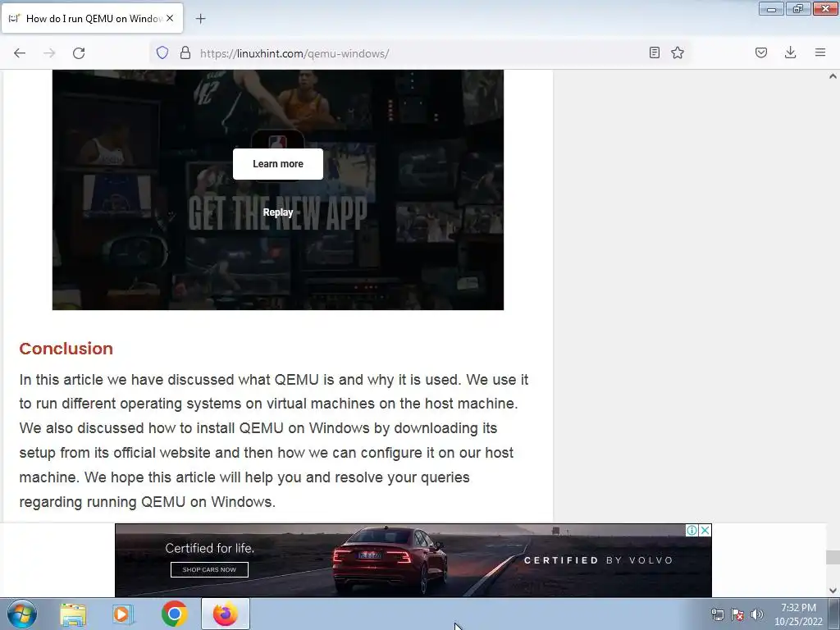Toggle reader view

click(x=654, y=52)
